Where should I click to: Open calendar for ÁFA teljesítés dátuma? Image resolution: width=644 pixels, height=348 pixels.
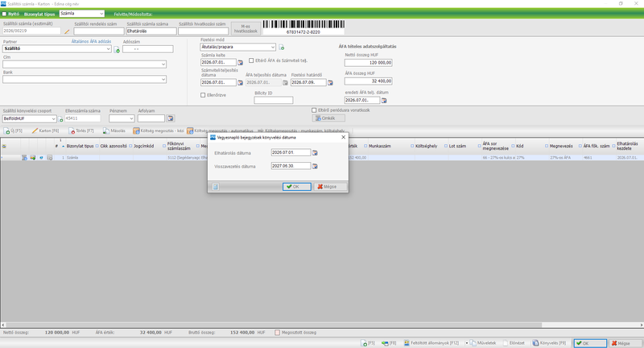286,83
